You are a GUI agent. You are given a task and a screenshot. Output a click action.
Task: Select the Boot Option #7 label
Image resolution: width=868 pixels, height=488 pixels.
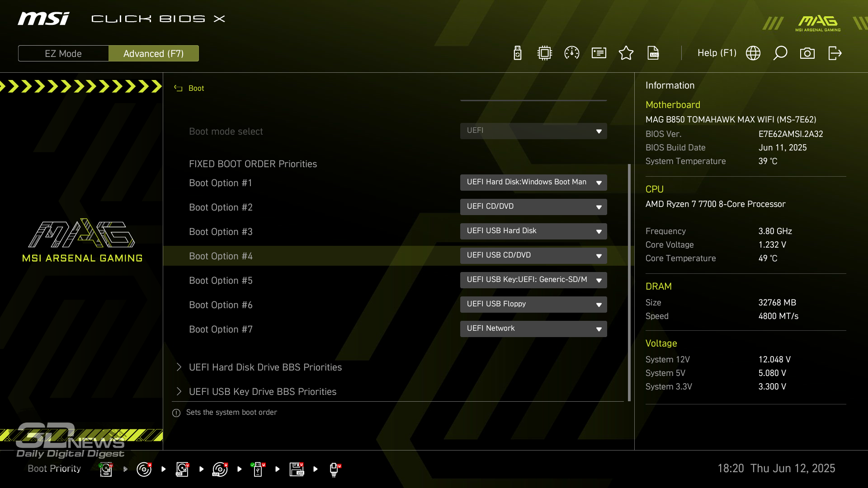pos(221,329)
